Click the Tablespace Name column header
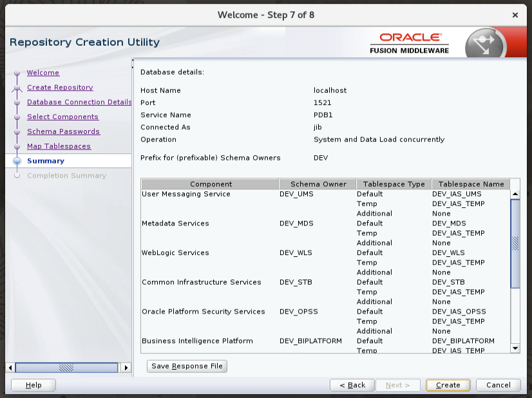The image size is (532, 398). point(471,184)
